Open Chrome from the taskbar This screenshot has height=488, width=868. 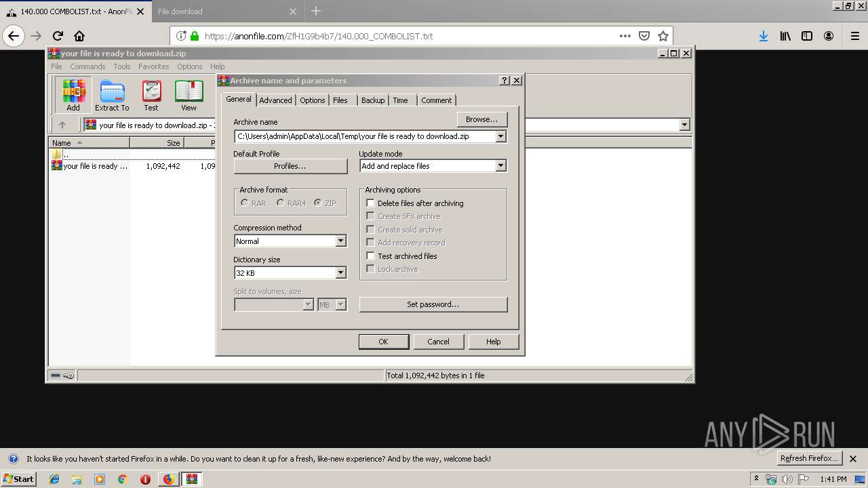pos(122,479)
